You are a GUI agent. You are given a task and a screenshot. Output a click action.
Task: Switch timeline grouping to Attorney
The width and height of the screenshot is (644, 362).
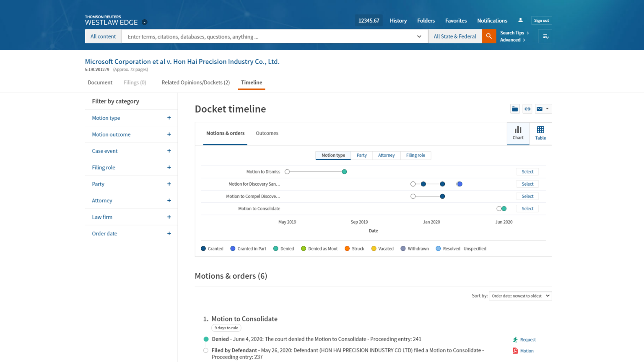pyautogui.click(x=386, y=155)
